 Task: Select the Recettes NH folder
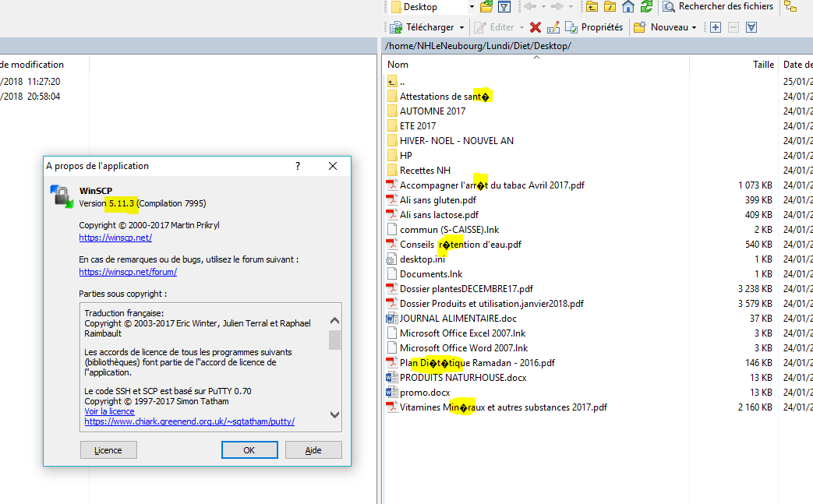tap(425, 171)
